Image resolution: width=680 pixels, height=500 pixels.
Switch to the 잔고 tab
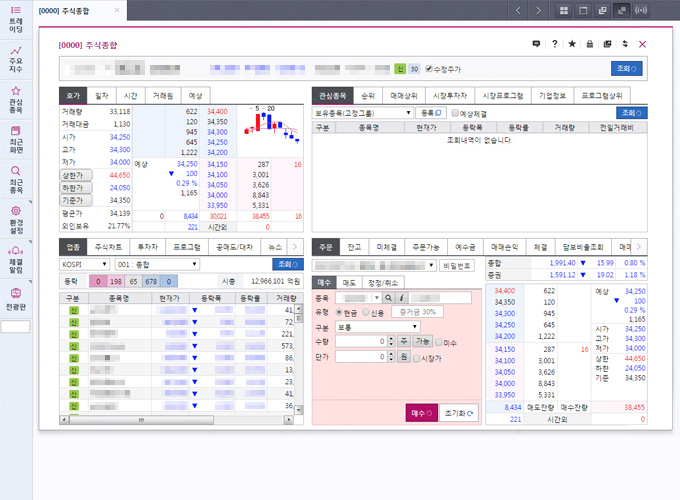(x=354, y=247)
